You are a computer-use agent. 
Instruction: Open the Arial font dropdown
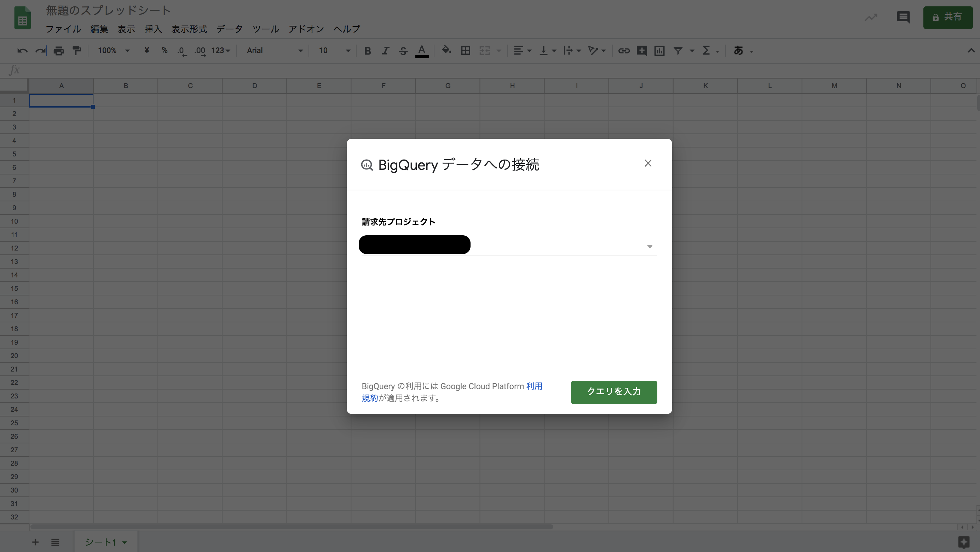[x=275, y=51]
